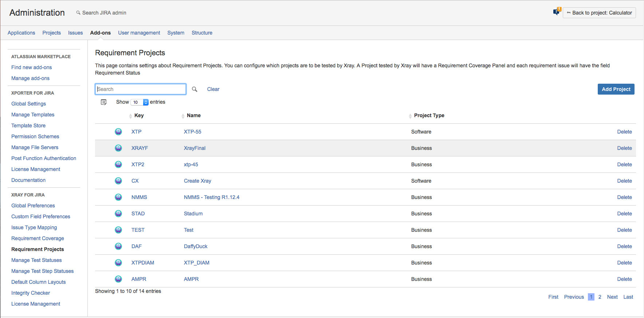Open Integrity Checker sidebar link
The height and width of the screenshot is (318, 644).
click(31, 293)
